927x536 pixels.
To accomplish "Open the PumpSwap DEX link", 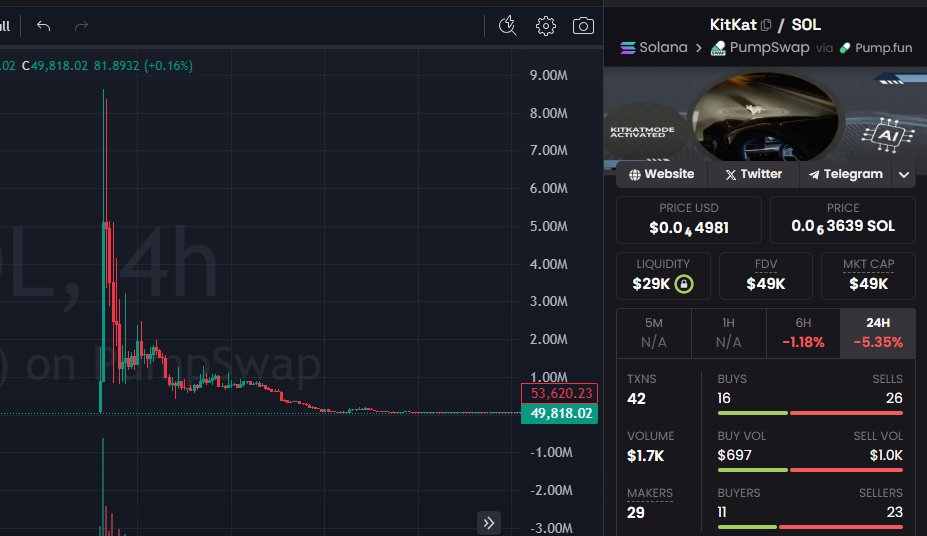I will (x=760, y=47).
